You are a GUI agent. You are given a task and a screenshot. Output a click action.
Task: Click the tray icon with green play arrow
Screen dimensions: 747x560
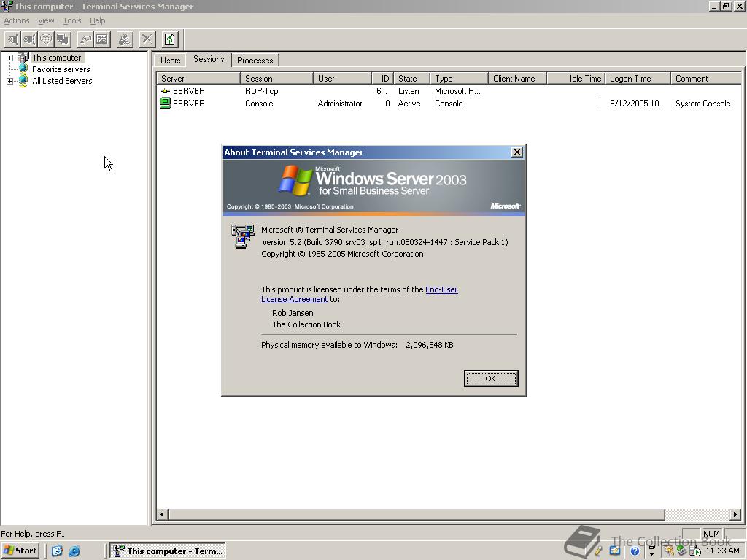coord(695,551)
